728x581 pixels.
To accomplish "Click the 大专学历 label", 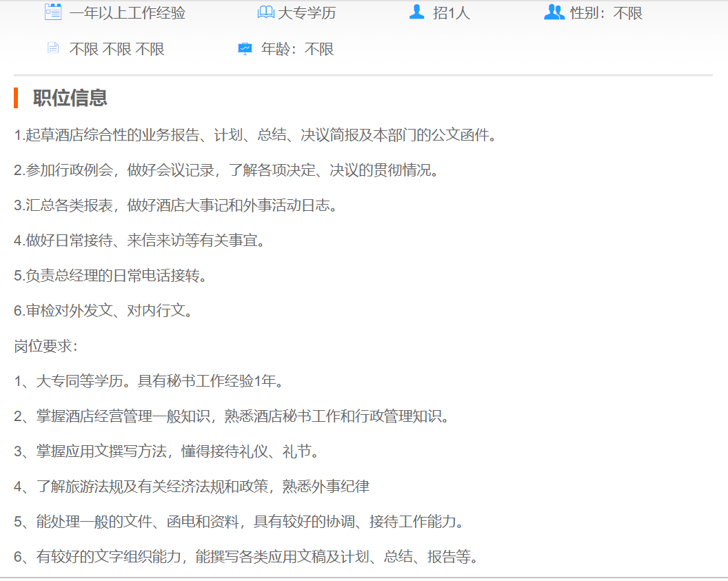I will tap(306, 13).
